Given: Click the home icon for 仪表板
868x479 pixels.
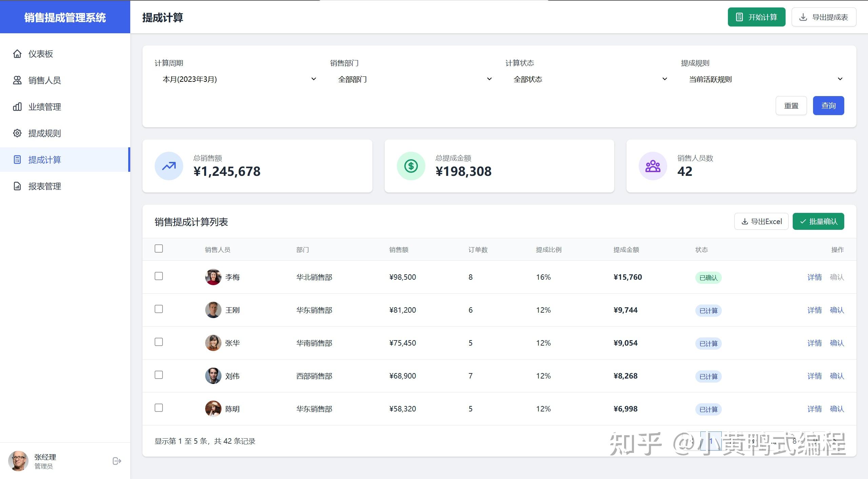Looking at the screenshot, I should [x=17, y=54].
